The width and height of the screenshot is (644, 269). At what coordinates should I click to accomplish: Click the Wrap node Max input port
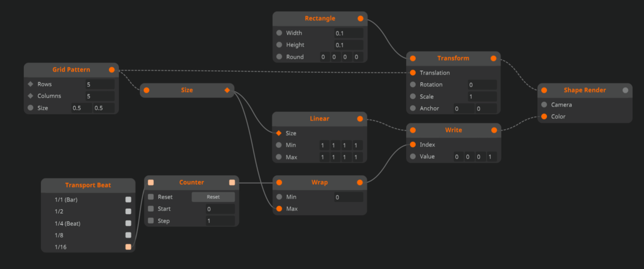tap(279, 209)
